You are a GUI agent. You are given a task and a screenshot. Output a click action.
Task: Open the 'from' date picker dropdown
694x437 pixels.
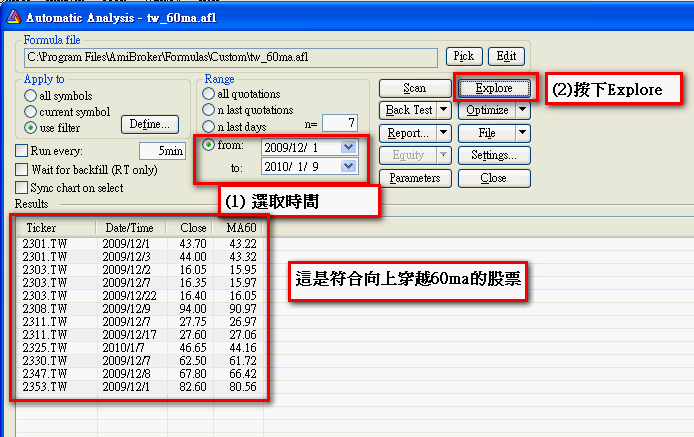pyautogui.click(x=349, y=147)
